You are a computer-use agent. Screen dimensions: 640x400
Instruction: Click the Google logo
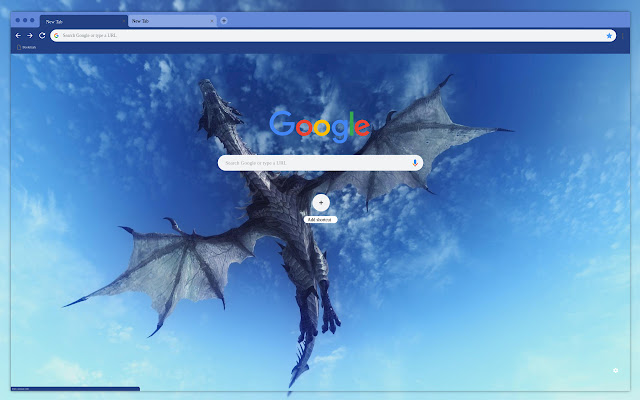coord(320,126)
